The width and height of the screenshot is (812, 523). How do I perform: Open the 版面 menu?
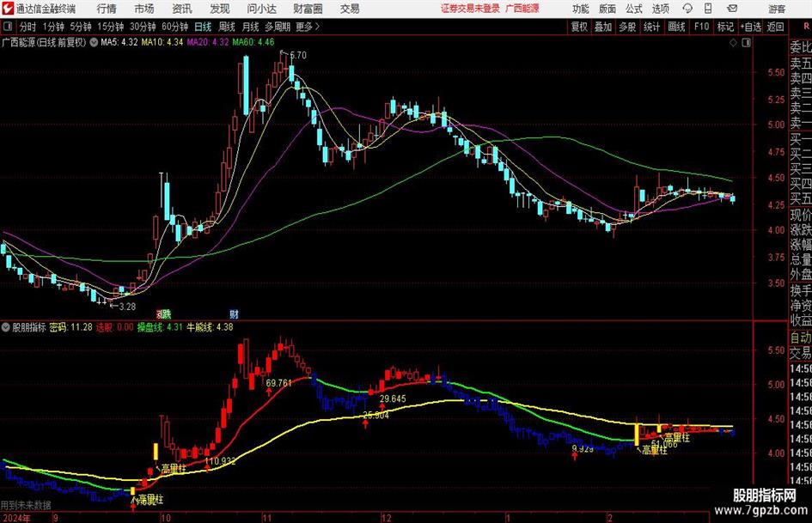tap(607, 9)
